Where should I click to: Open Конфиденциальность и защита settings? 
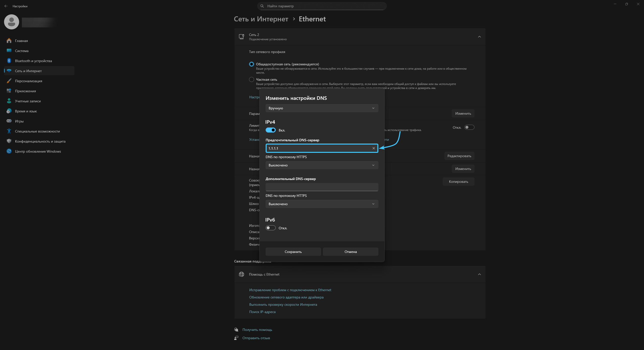[x=40, y=141]
